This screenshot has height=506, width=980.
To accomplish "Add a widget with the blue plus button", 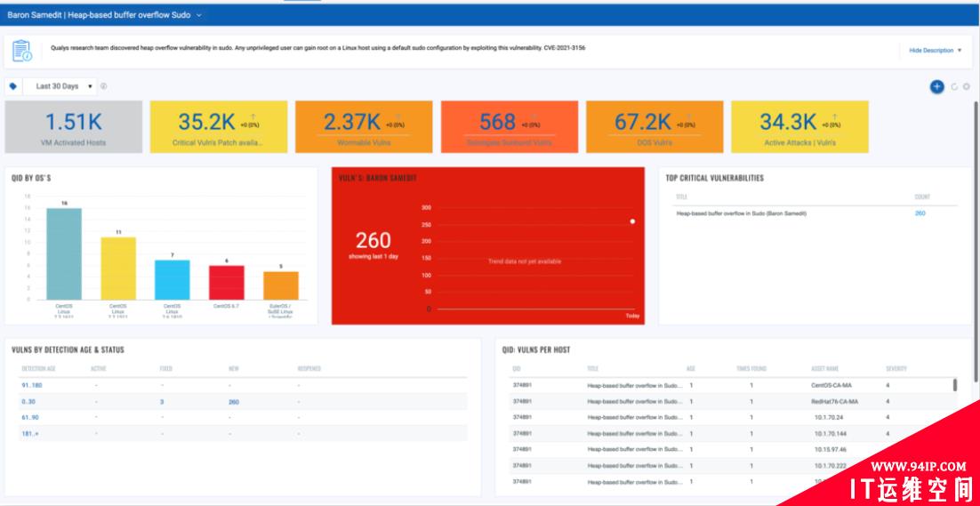I will coord(936,87).
